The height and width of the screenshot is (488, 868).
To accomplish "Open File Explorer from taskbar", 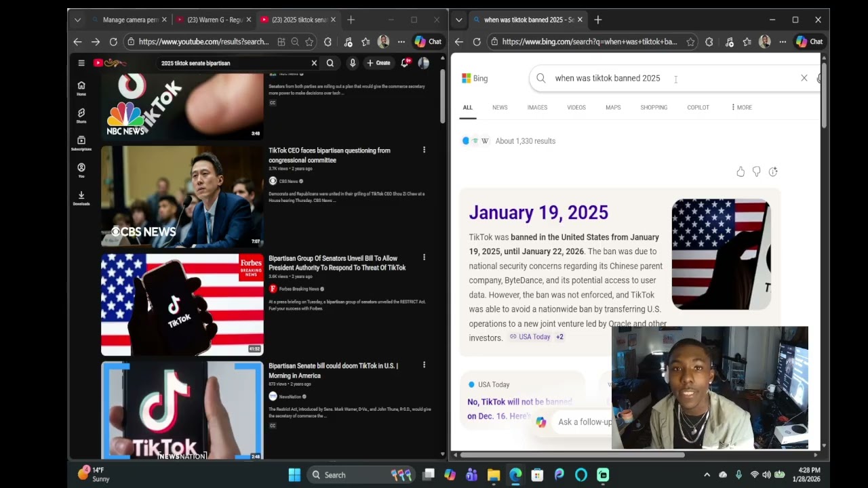I will click(494, 475).
